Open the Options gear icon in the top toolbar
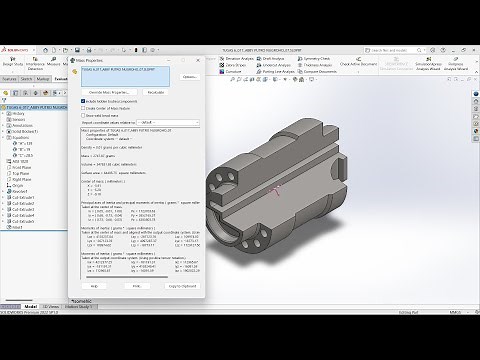 point(153,50)
